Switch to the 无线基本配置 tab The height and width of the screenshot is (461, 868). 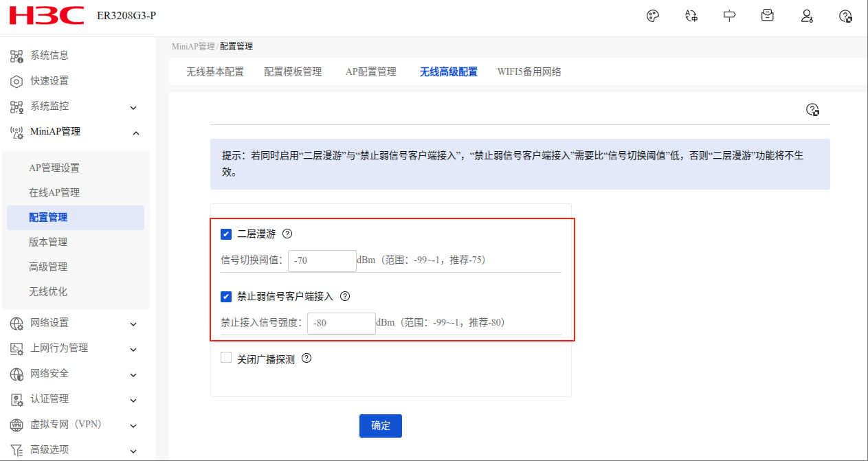pos(214,71)
